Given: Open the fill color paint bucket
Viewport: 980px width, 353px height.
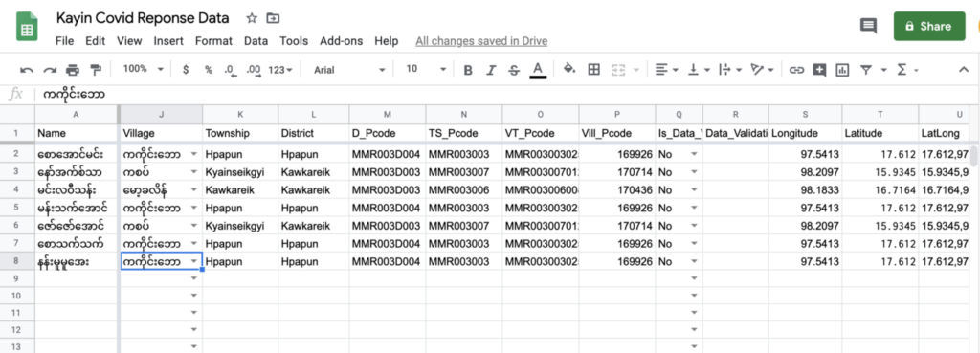Looking at the screenshot, I should point(569,69).
